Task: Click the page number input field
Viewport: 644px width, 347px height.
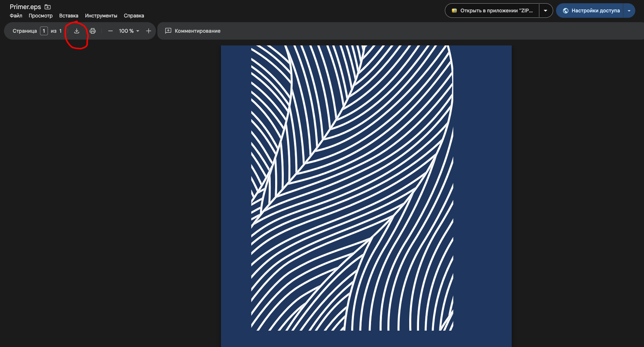Action: [43, 30]
